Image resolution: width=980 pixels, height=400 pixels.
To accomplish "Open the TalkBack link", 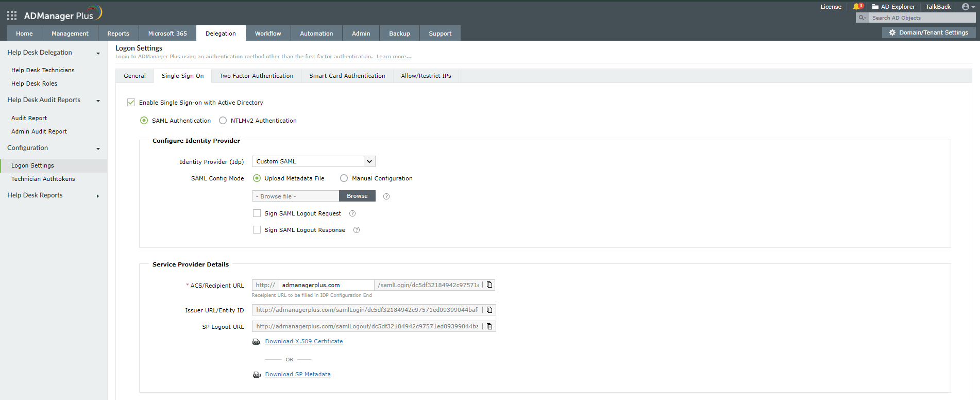I will 938,7.
